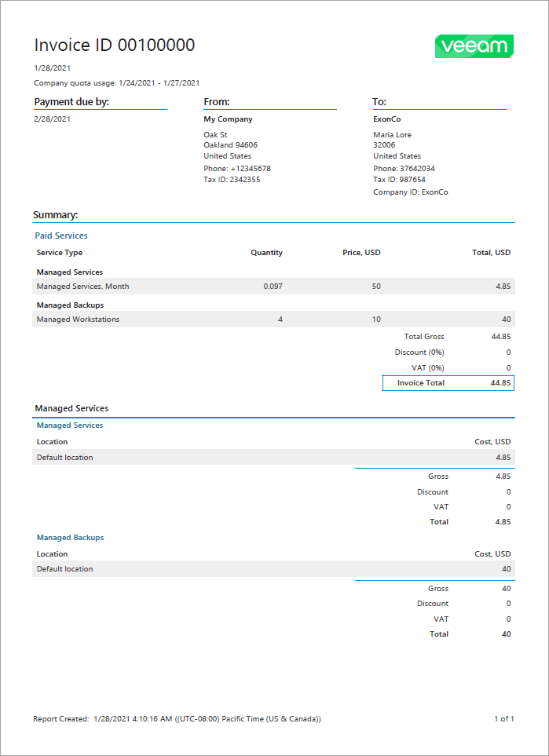Click the Report Created timestamp footer
The width and height of the screenshot is (549, 756).
tap(177, 718)
